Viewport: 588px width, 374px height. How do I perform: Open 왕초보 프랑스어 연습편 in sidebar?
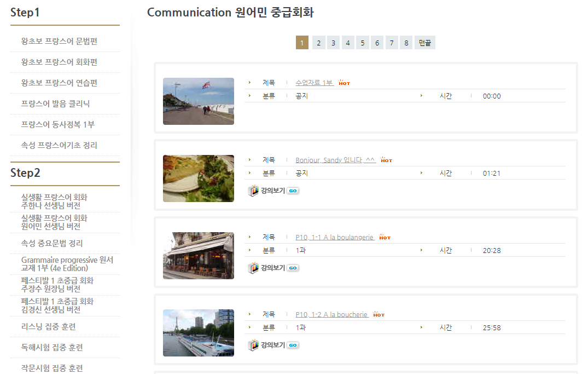pyautogui.click(x=59, y=83)
